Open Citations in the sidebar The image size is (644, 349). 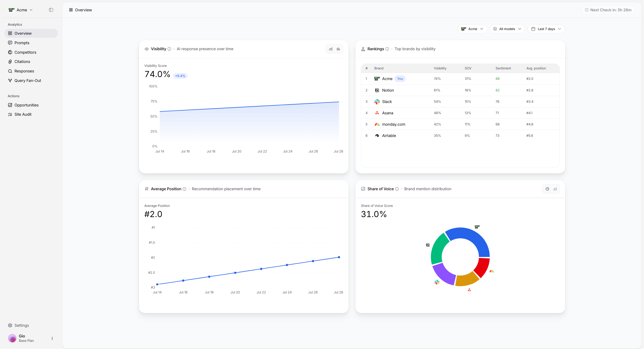[x=31, y=62]
